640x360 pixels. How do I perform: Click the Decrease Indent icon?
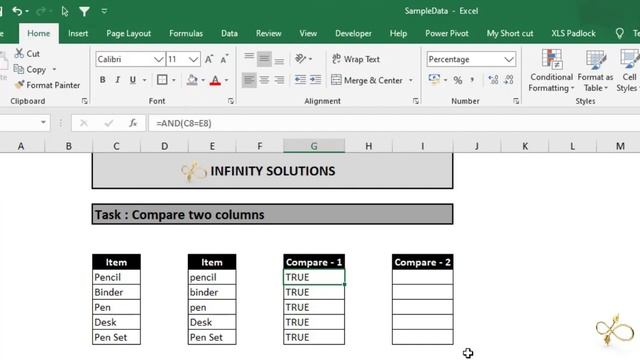(x=300, y=80)
